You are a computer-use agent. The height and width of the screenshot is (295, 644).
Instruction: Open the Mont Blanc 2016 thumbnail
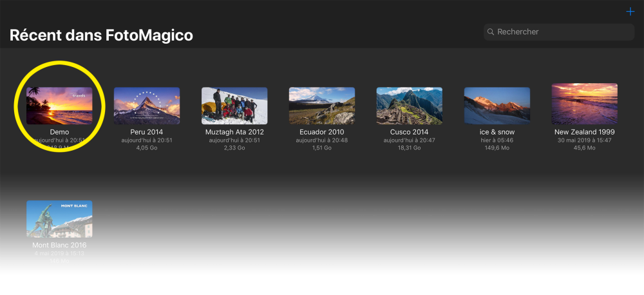click(x=59, y=218)
